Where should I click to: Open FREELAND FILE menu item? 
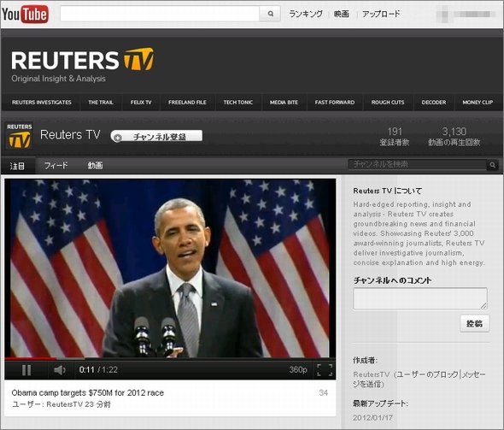pyautogui.click(x=187, y=103)
